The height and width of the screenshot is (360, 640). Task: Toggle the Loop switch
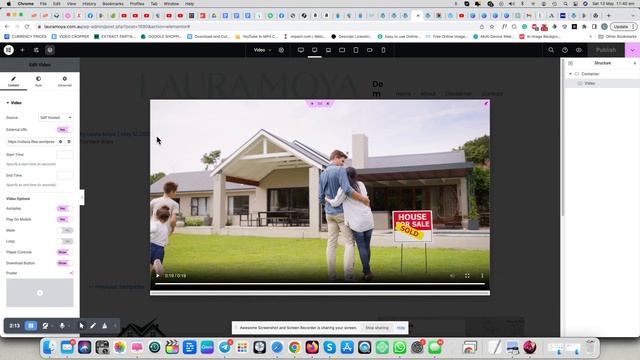click(65, 241)
